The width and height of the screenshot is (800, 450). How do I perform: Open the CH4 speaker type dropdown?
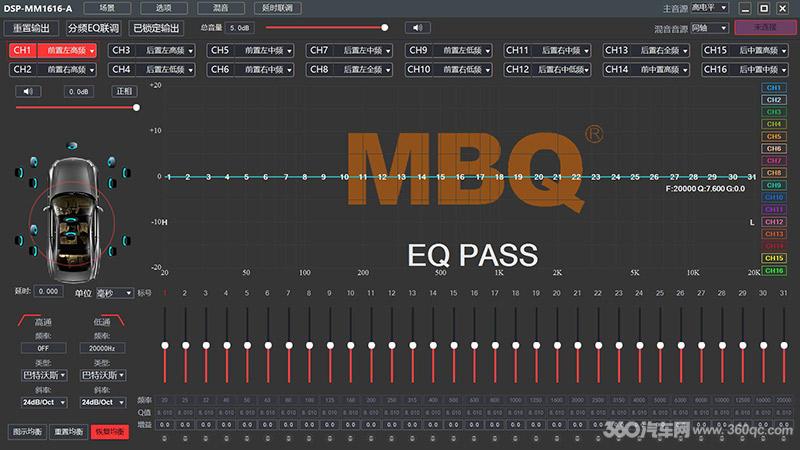[164, 69]
